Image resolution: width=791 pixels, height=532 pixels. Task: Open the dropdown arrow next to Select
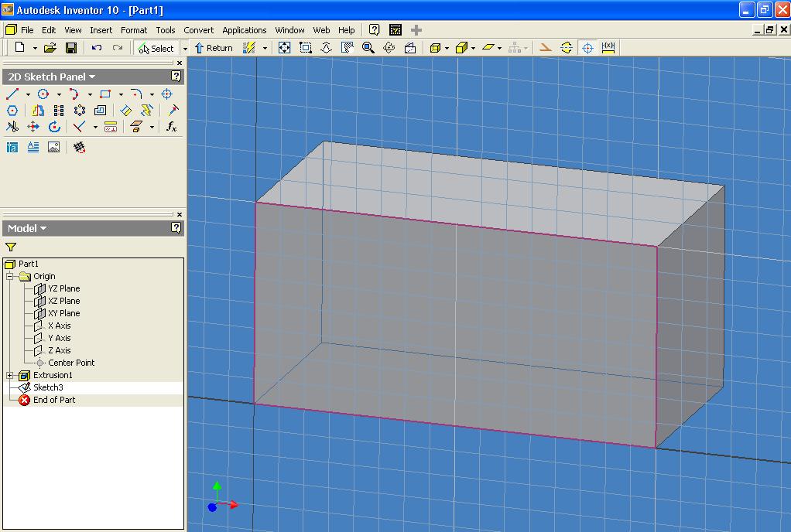tap(185, 49)
